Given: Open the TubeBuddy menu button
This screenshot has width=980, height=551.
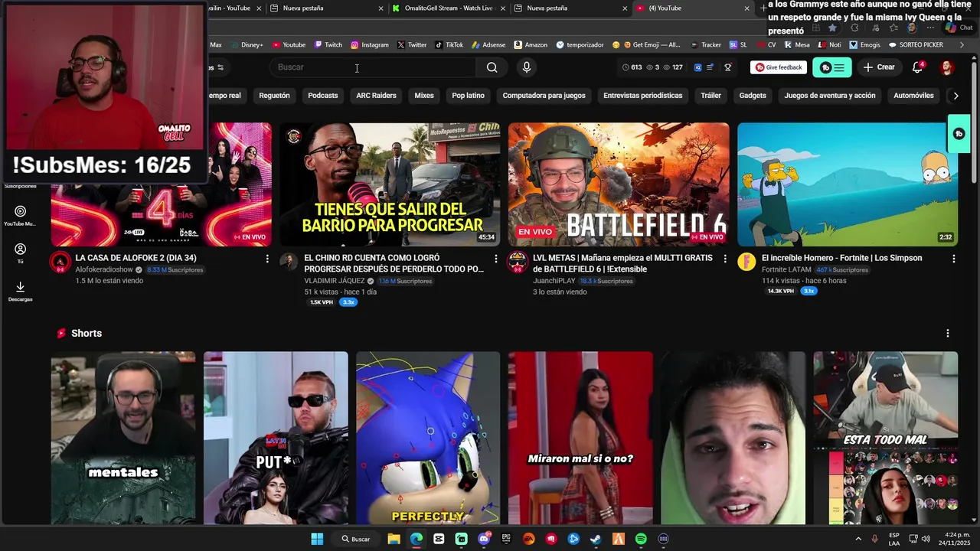Looking at the screenshot, I should coord(831,67).
